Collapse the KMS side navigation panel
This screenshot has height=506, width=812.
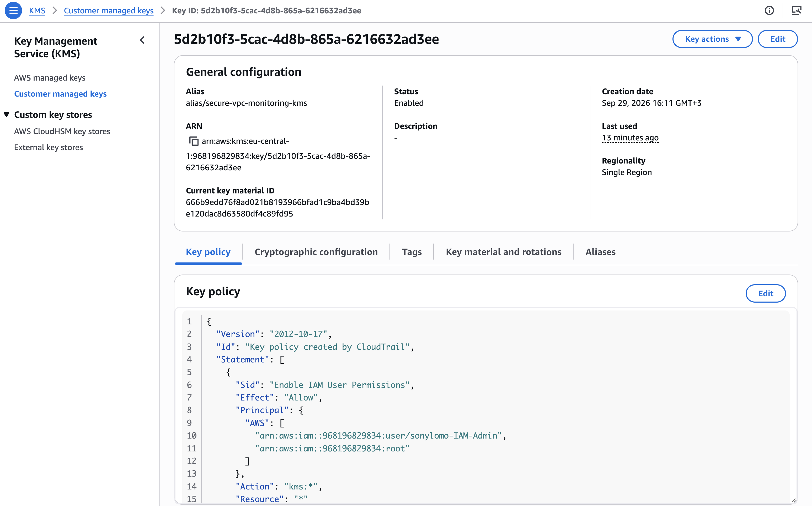click(142, 40)
